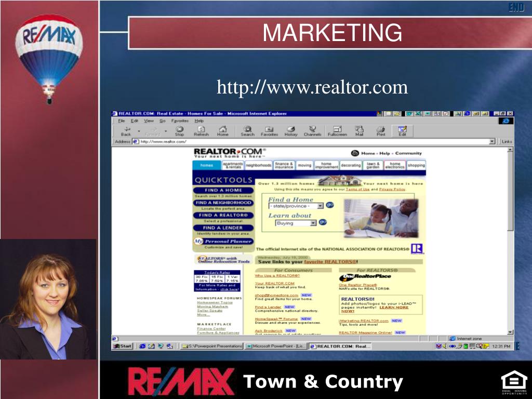
Task: Click the address bar URL field
Action: [x=314, y=141]
